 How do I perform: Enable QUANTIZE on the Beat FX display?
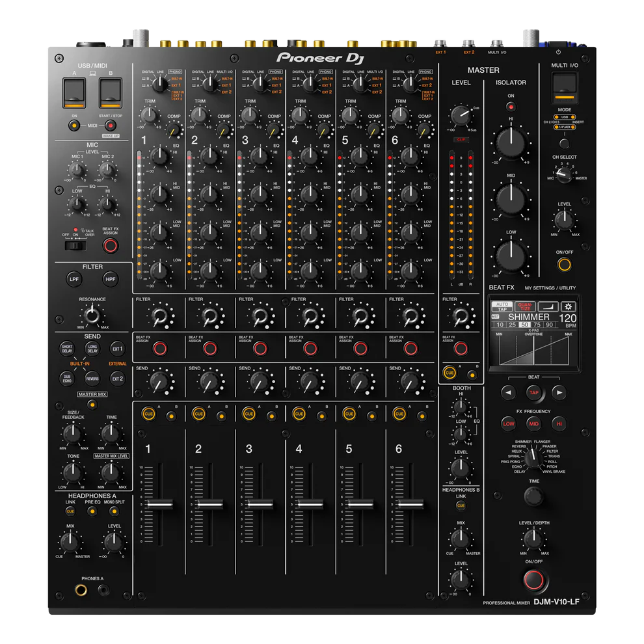526,306
